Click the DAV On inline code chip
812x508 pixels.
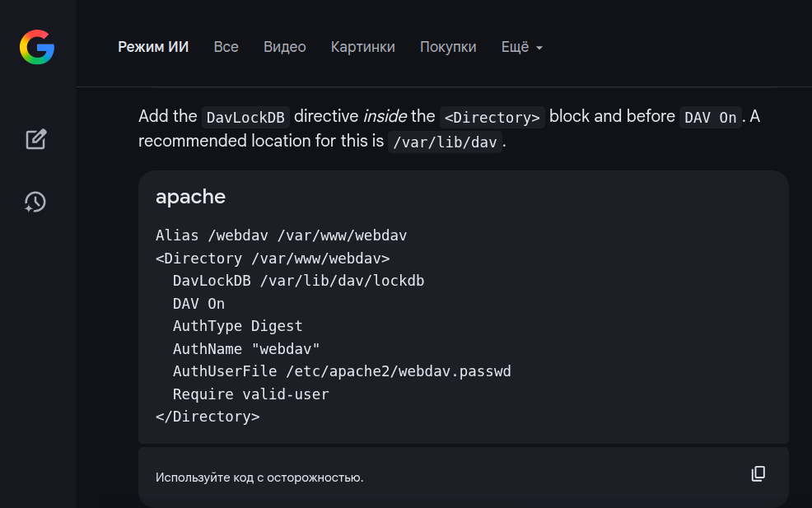pyautogui.click(x=710, y=117)
